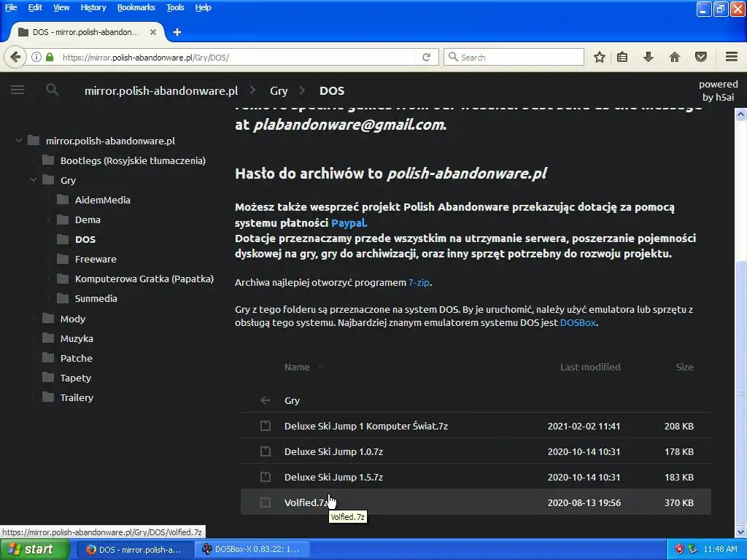
Task: Show bookmarks list icon in toolbar
Action: click(x=622, y=57)
